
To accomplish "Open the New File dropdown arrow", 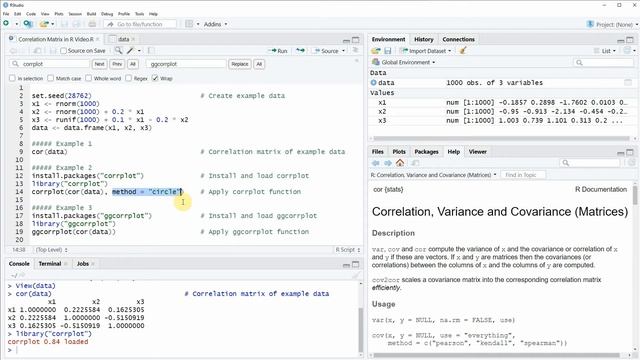I will point(16,24).
